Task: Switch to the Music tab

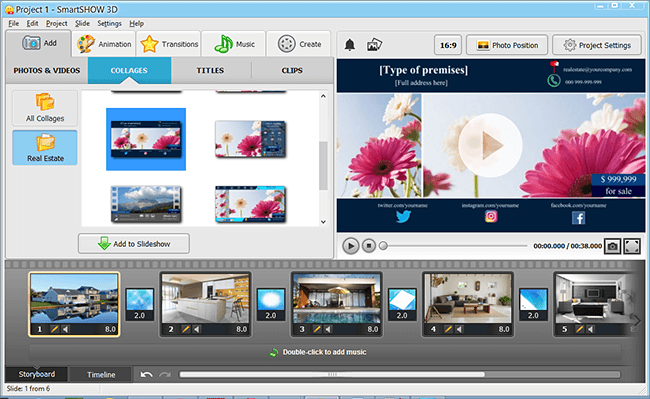Action: click(x=234, y=44)
